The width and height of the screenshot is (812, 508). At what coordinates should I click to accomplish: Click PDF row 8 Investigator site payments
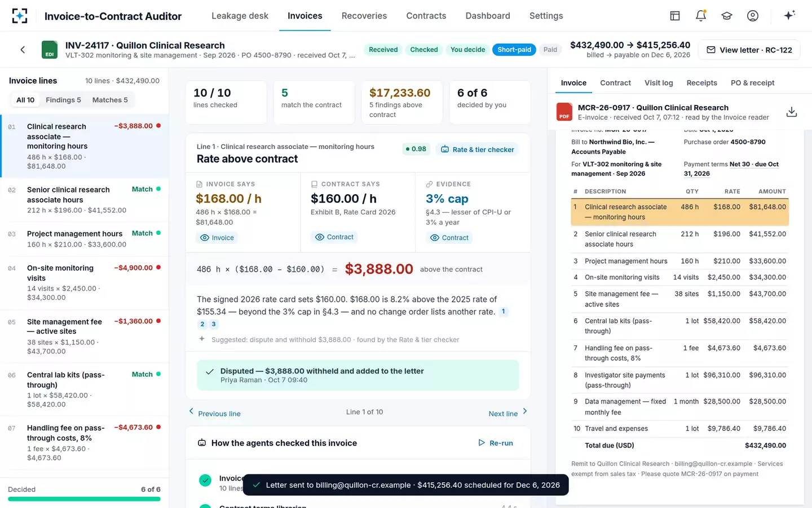point(679,380)
